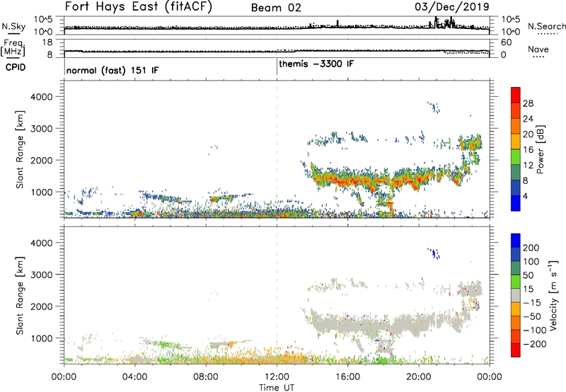Click the 'Fort Hays East (fitACF)' title
The width and height of the screenshot is (566, 392).
point(138,7)
